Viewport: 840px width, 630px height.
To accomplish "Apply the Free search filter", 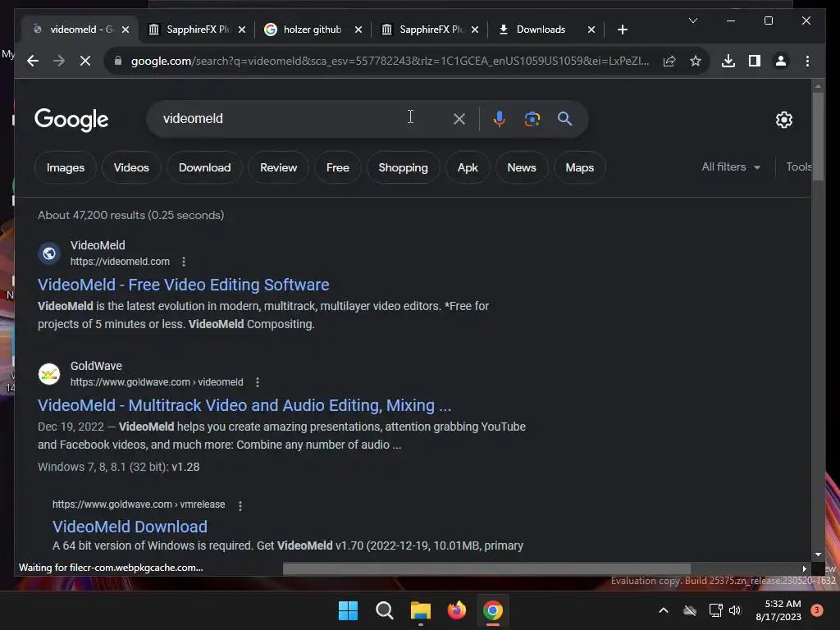I will pos(337,167).
